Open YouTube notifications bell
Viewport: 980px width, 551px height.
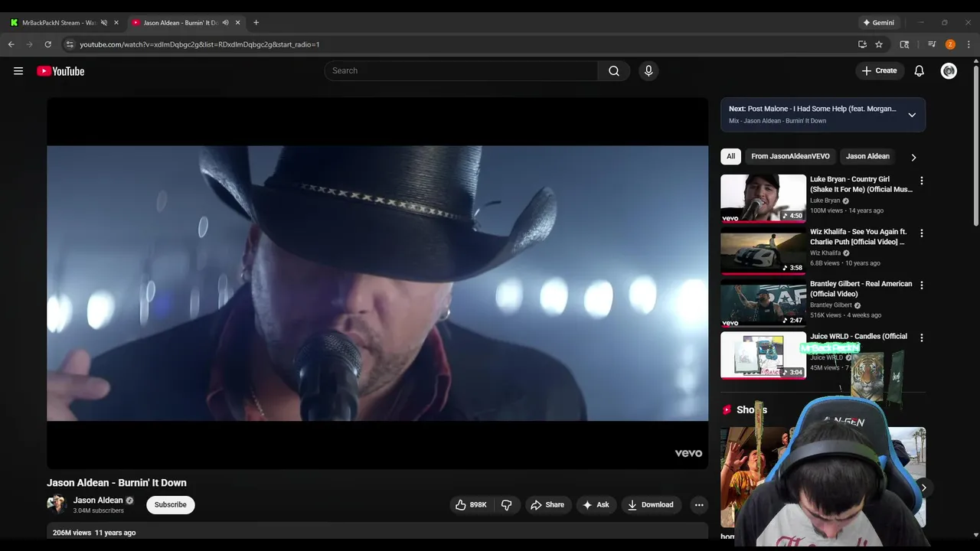[x=920, y=71]
